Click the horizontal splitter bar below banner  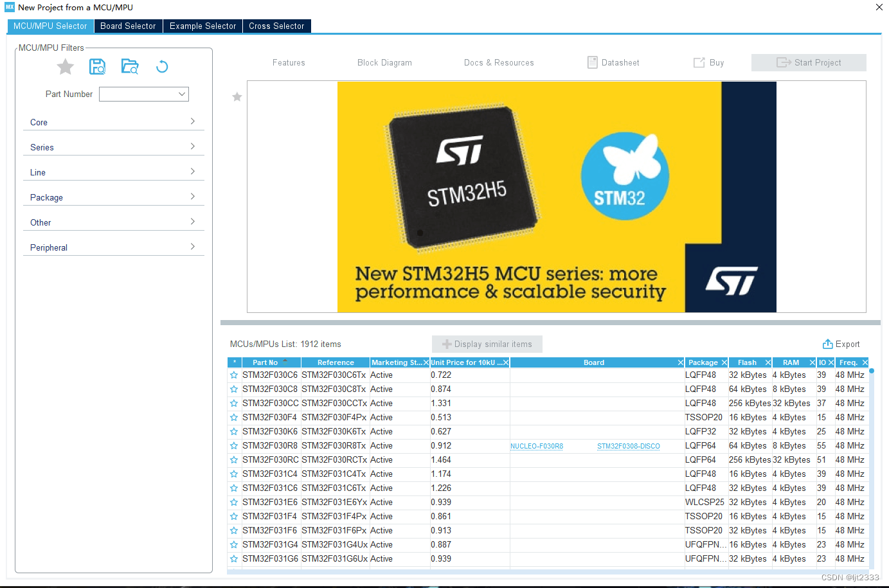click(550, 323)
